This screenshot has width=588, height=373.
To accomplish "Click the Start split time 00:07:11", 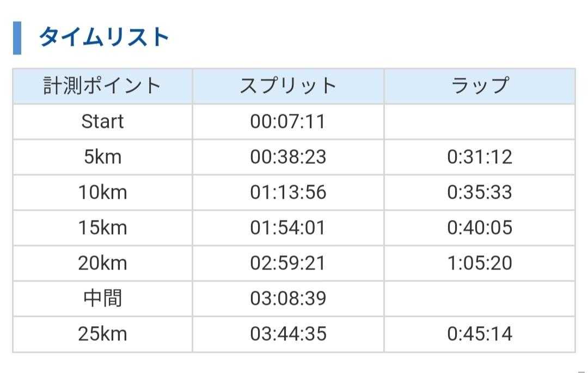I will (288, 121).
